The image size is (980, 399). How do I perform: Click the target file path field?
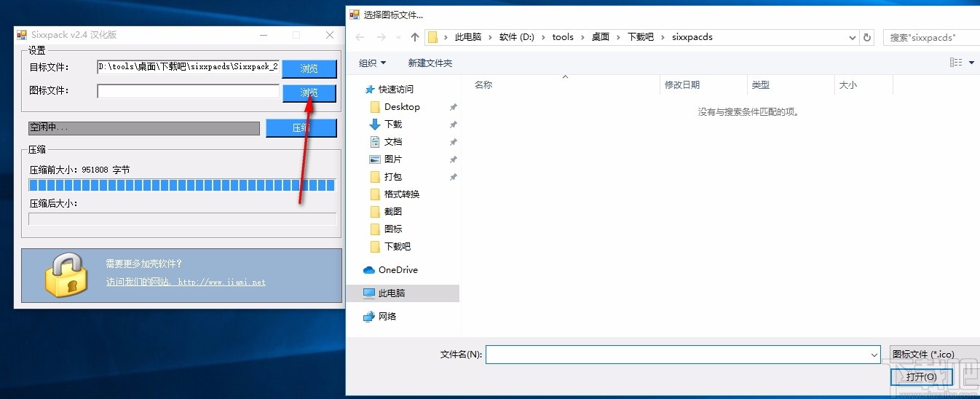tap(188, 67)
